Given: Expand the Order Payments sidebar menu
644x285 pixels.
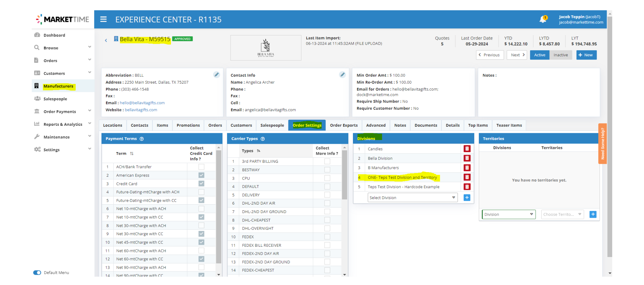Looking at the screenshot, I should [x=90, y=111].
